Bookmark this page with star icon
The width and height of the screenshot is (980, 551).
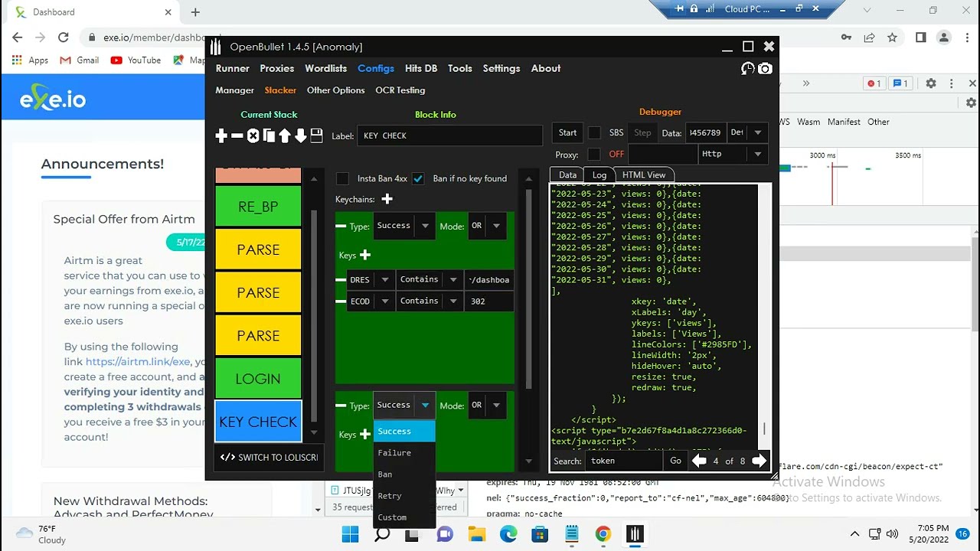(892, 37)
